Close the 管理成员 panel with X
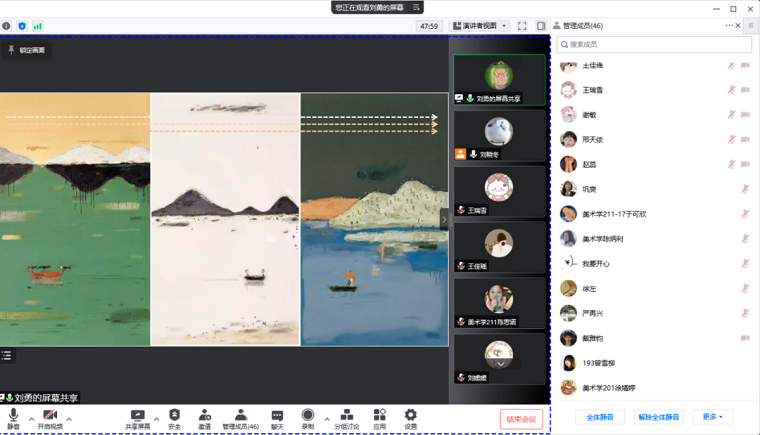This screenshot has height=435, width=760. tap(738, 25)
